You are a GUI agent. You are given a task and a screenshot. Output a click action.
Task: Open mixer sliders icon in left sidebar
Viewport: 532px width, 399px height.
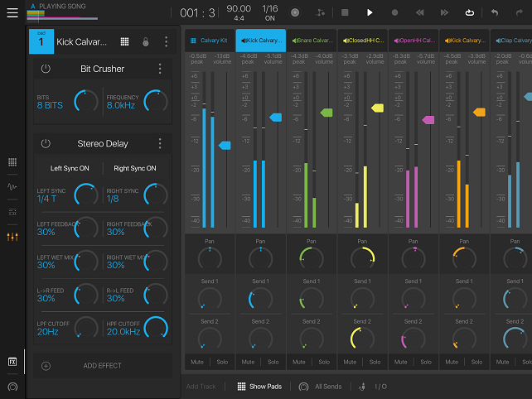12,237
